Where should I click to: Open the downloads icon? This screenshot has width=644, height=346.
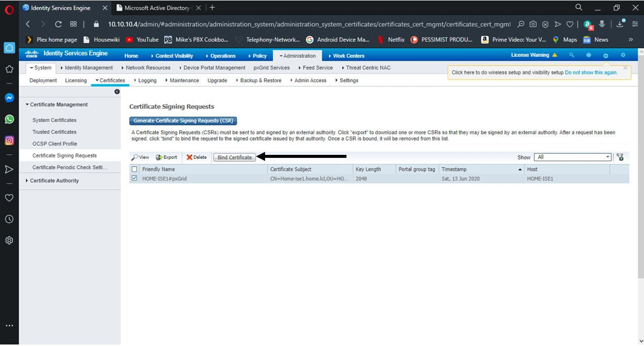point(620,24)
